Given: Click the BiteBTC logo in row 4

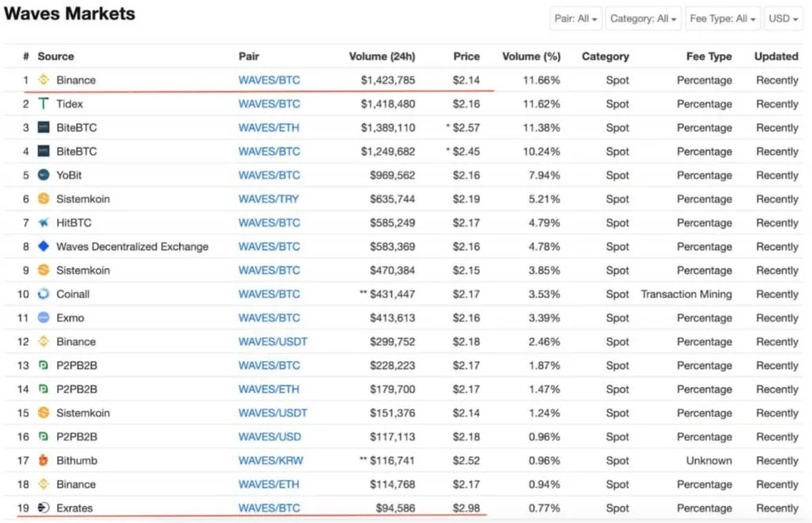Looking at the screenshot, I should coord(44,151).
